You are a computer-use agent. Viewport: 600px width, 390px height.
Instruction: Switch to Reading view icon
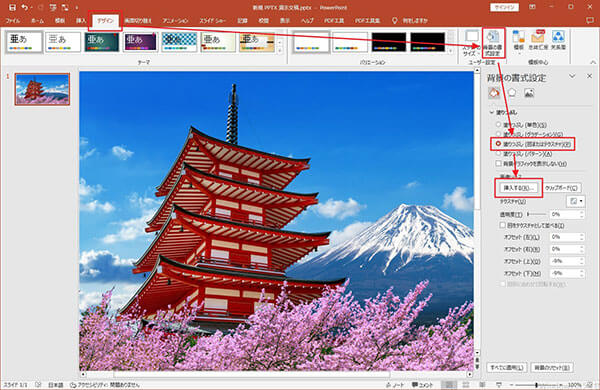click(482, 385)
